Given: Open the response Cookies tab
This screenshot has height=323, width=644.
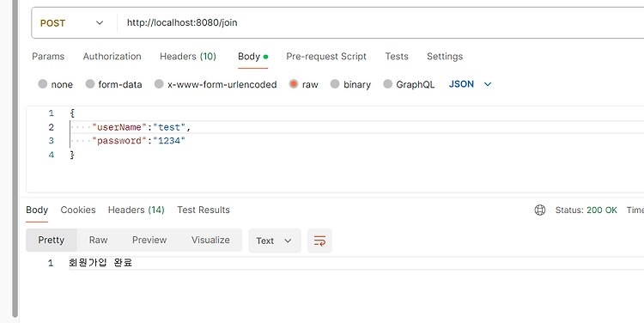Looking at the screenshot, I should coord(78,210).
